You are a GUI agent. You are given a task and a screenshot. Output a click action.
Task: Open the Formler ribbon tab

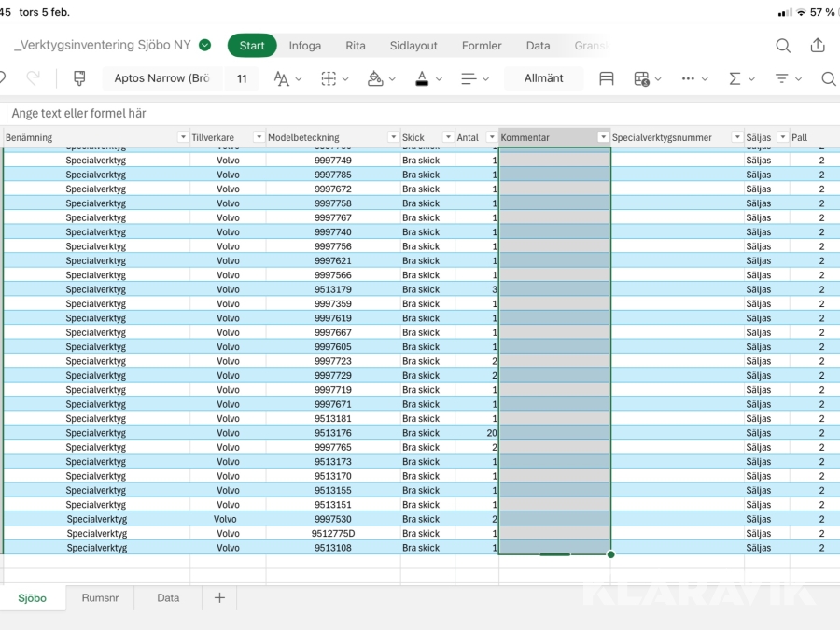click(482, 46)
